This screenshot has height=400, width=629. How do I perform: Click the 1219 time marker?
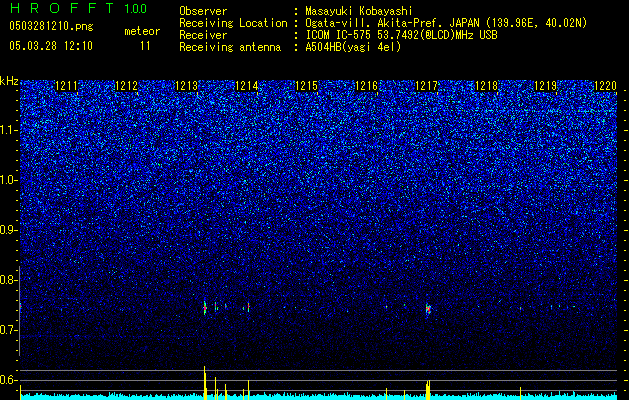[546, 86]
